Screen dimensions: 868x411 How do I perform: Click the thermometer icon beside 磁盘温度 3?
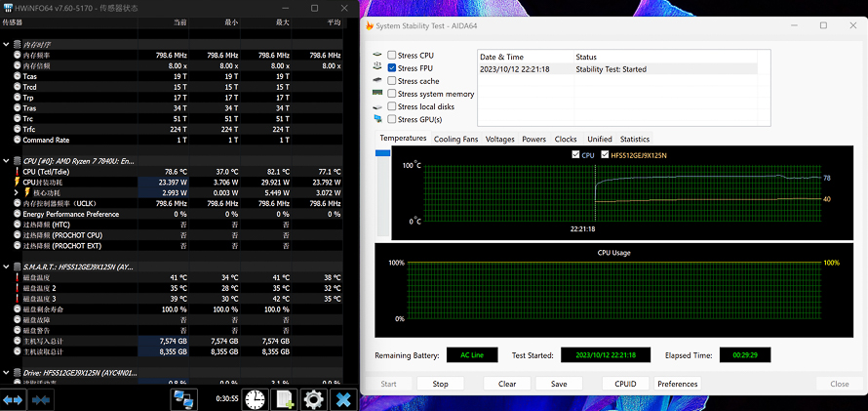18,299
